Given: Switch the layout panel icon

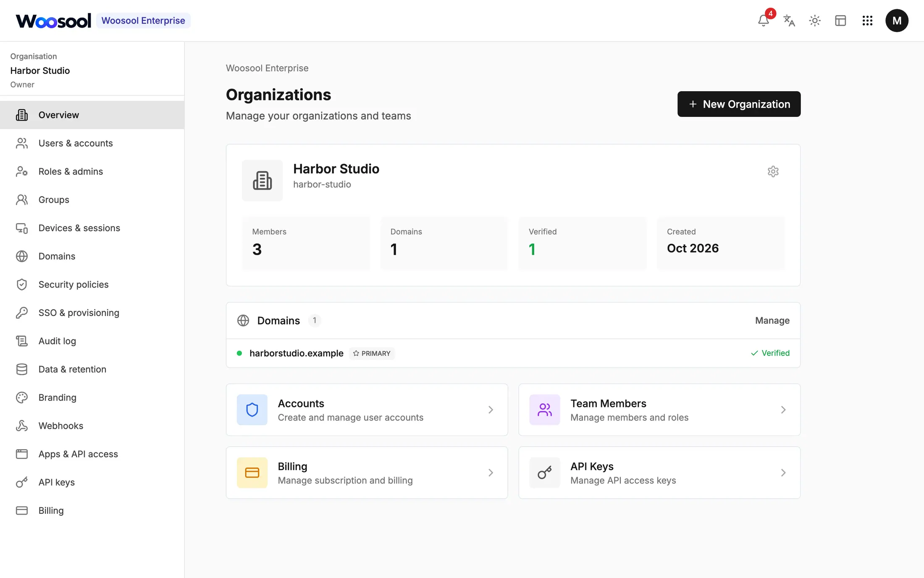Looking at the screenshot, I should tap(840, 21).
